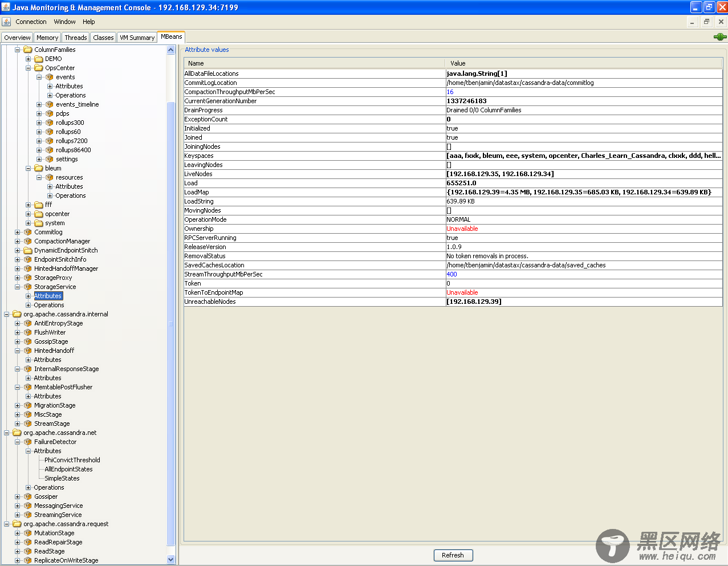The image size is (728, 566).
Task: Click the Ownership Unavailable value
Action: pos(462,229)
